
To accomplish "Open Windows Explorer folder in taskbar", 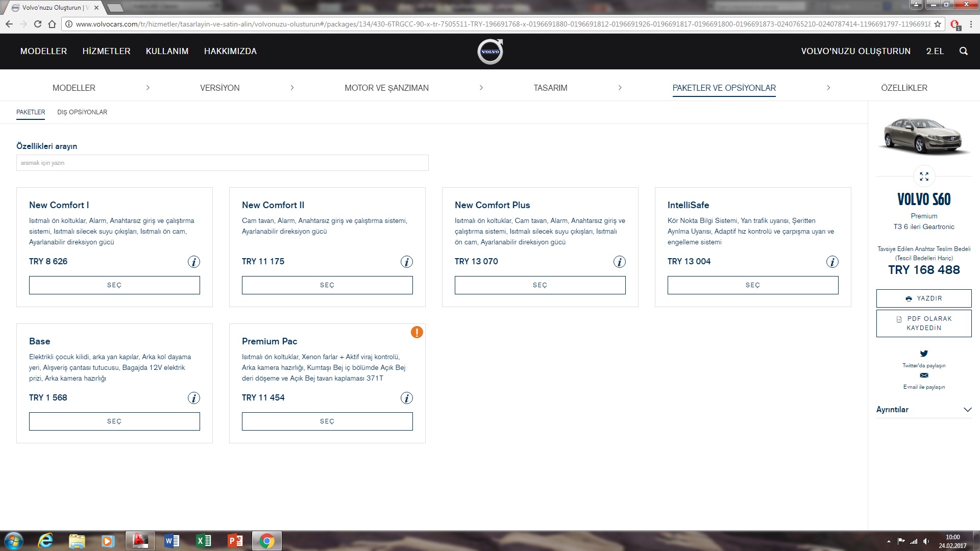I will [x=77, y=541].
